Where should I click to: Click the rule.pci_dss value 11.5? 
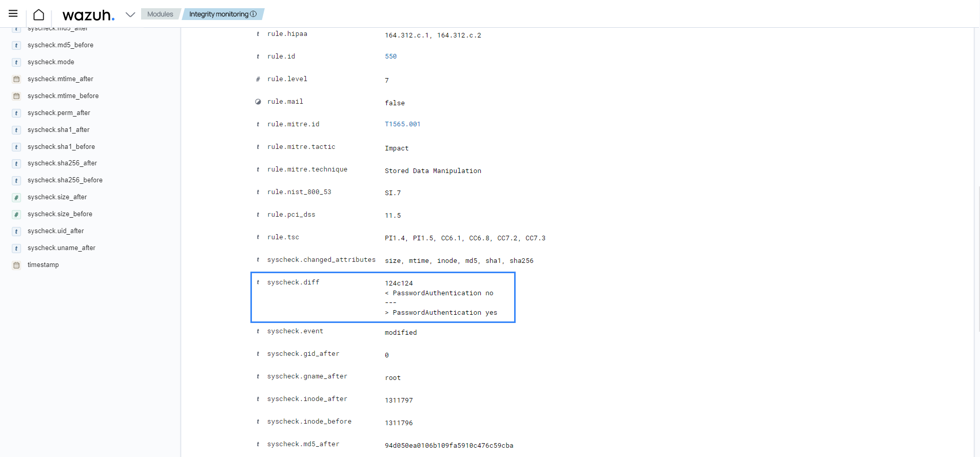393,216
